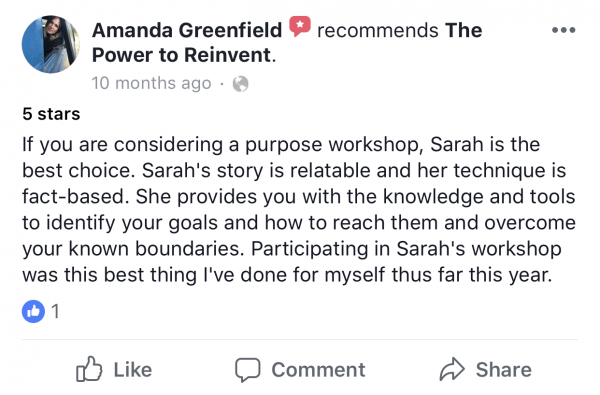Click the outlined thumbs-up Like icon
600x395 pixels.
click(89, 369)
